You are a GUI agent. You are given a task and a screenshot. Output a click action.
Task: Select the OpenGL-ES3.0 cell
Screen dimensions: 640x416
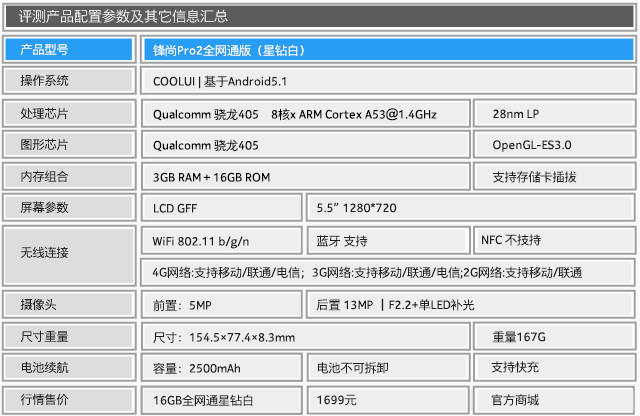(553, 145)
